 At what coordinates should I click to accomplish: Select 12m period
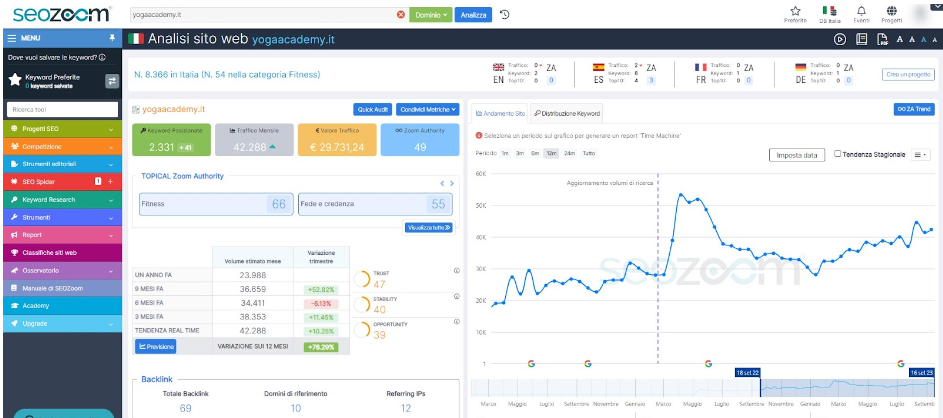551,153
